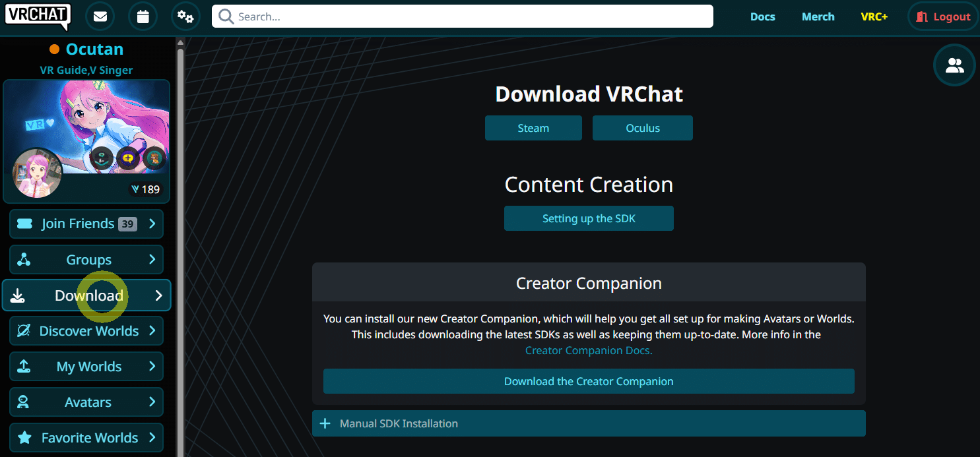This screenshot has height=457, width=980.
Task: Open the anime banner image on profile card
Action: 86,127
